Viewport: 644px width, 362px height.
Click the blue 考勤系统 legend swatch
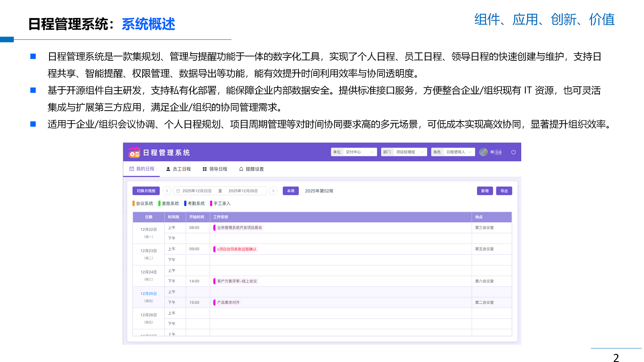click(x=185, y=204)
